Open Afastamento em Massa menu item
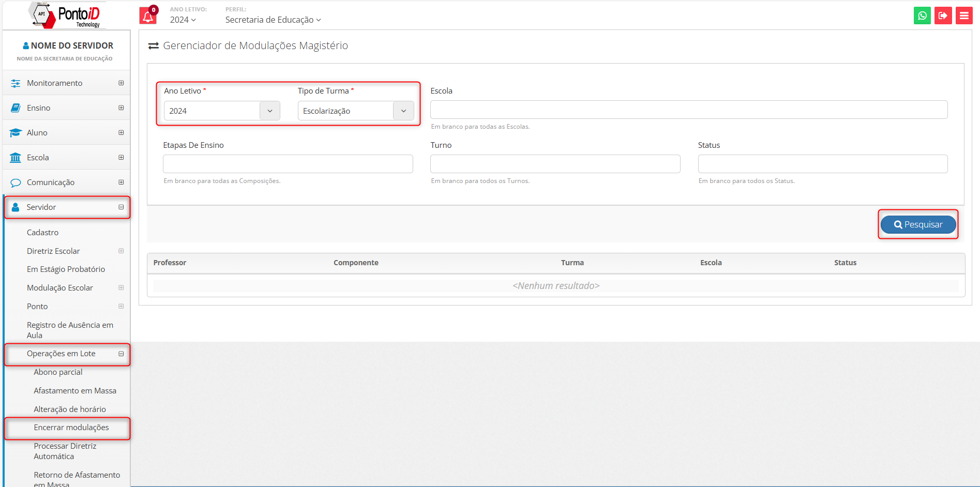 tap(75, 391)
